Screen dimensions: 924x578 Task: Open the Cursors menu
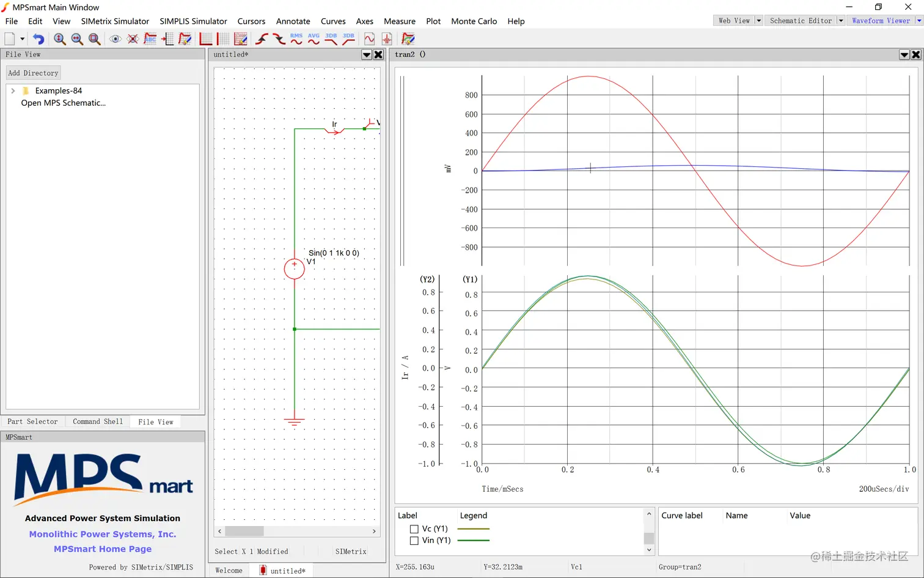[251, 21]
